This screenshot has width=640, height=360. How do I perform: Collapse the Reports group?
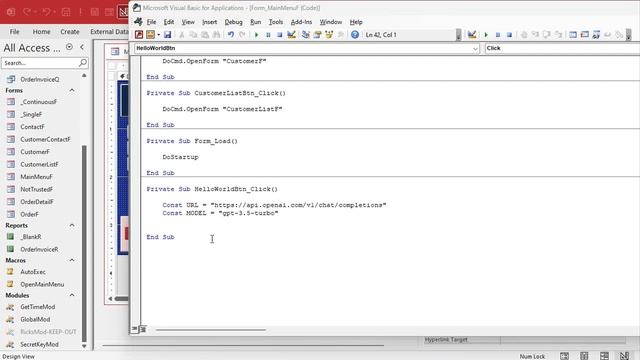72,225
